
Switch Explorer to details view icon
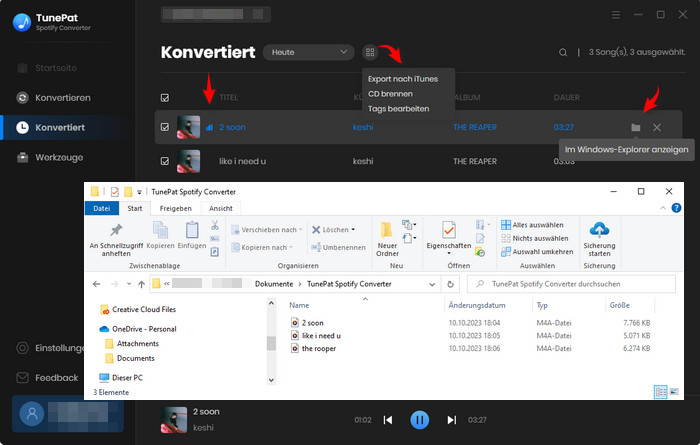click(660, 392)
